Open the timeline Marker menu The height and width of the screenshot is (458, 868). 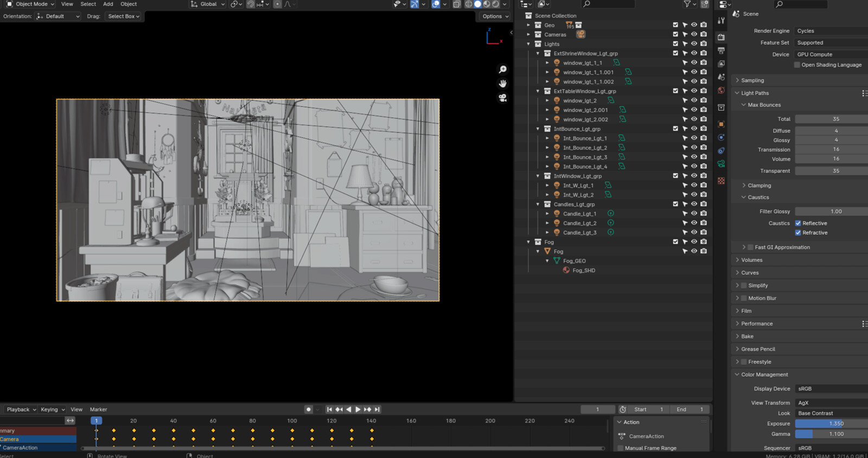click(98, 410)
